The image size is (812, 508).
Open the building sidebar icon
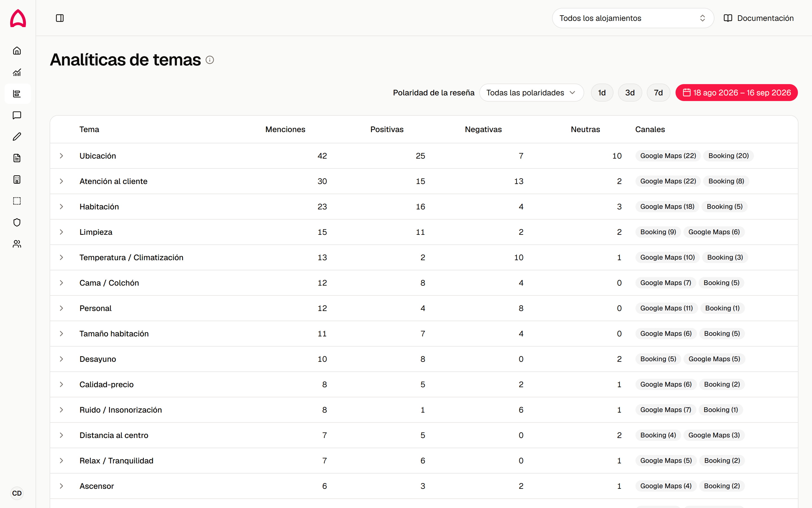(x=17, y=180)
